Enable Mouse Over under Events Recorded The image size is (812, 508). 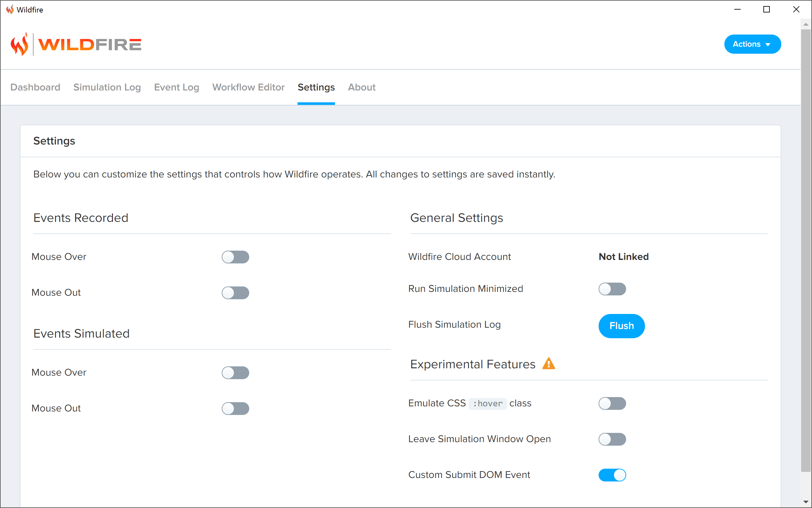[x=235, y=257]
